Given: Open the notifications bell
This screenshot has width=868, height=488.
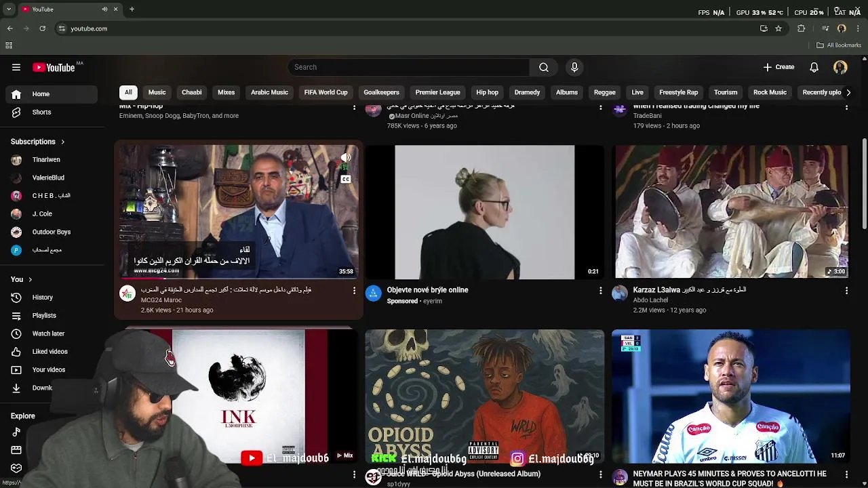Looking at the screenshot, I should point(814,67).
